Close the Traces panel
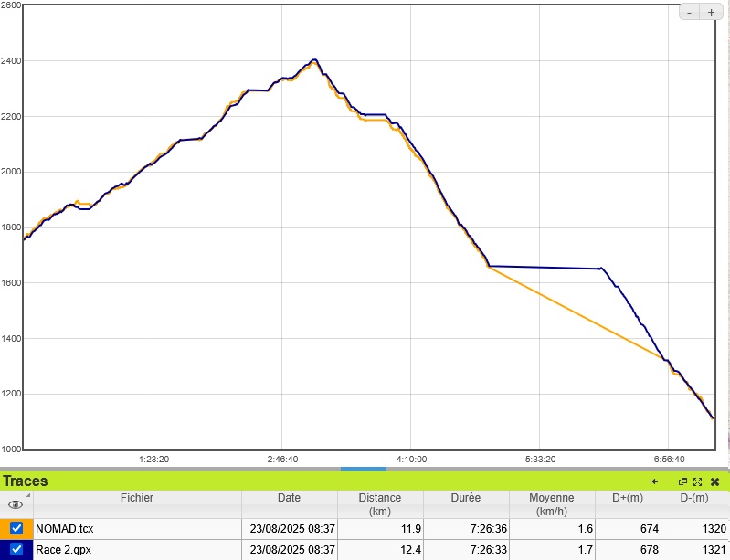The height and width of the screenshot is (560, 730). pos(714,481)
